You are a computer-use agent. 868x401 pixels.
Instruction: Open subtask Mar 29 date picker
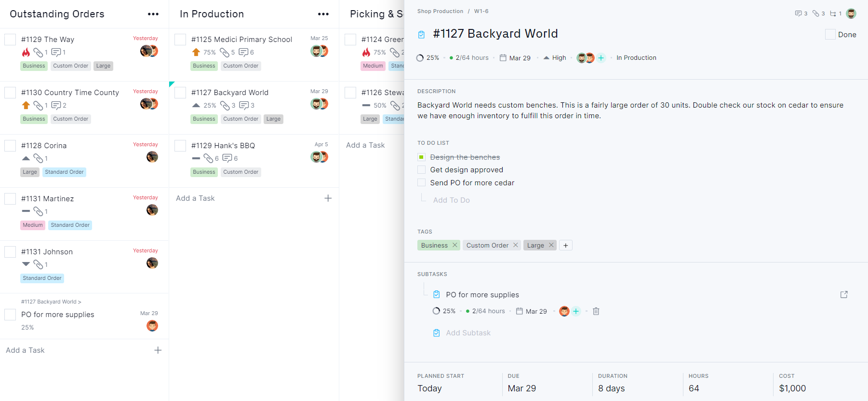pos(531,311)
